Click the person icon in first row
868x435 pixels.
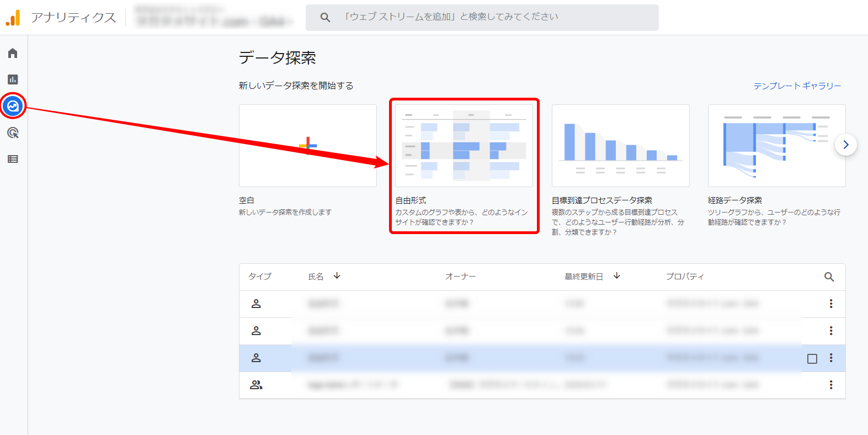[x=256, y=304]
